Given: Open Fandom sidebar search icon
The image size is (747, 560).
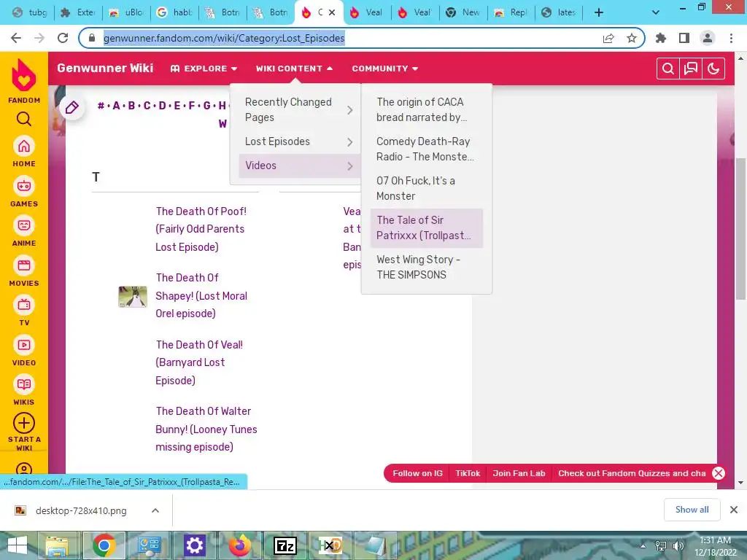Looking at the screenshot, I should 24,119.
